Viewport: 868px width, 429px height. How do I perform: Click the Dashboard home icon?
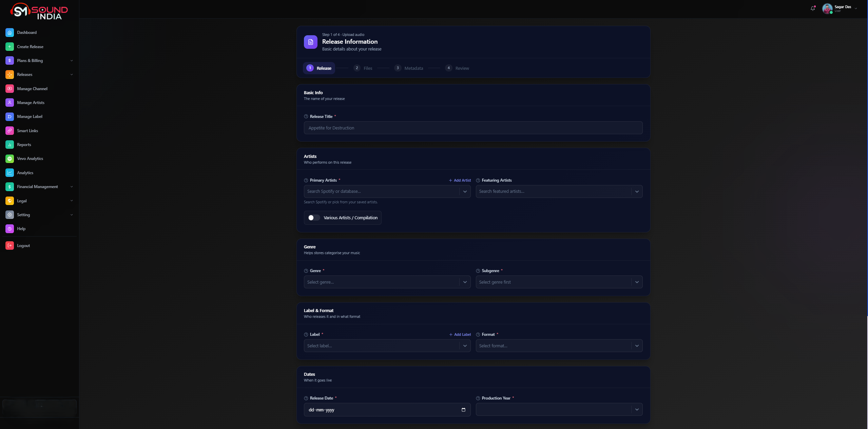[9, 33]
